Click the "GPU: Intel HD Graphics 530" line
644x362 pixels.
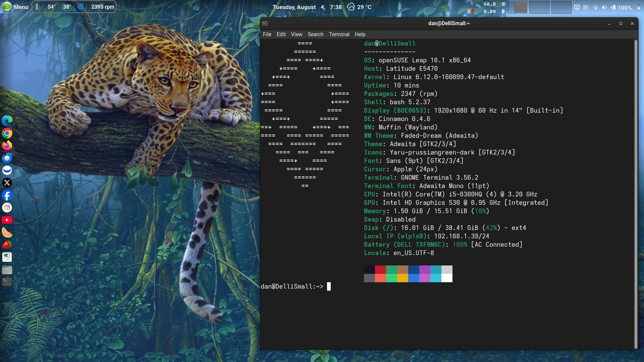point(456,203)
